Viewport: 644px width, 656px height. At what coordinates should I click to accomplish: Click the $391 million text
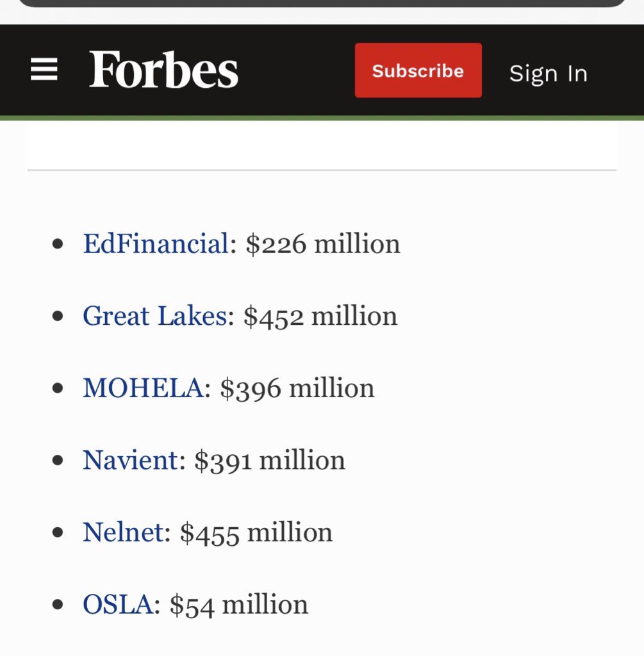270,461
